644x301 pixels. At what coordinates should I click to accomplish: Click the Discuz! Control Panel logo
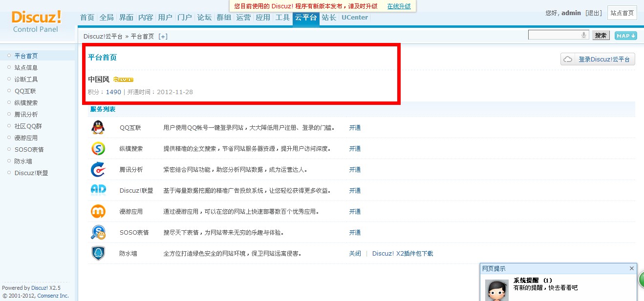36,21
